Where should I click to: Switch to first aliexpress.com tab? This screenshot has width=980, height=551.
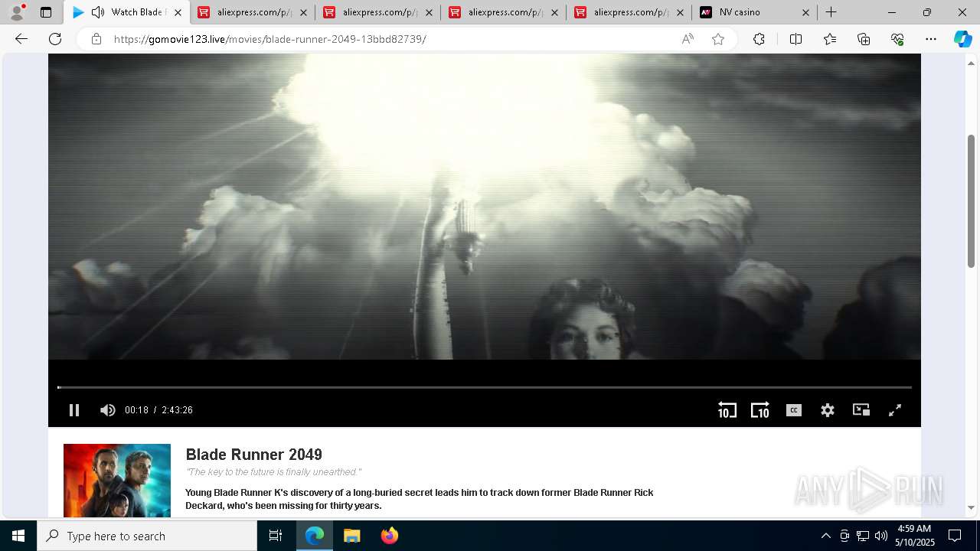pyautogui.click(x=253, y=12)
